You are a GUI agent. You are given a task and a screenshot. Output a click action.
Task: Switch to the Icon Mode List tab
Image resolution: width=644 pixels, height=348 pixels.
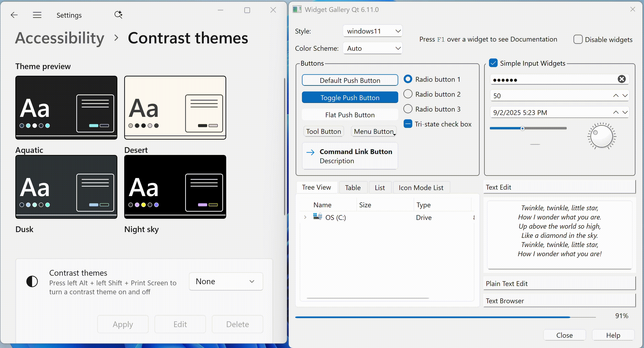[x=421, y=187]
